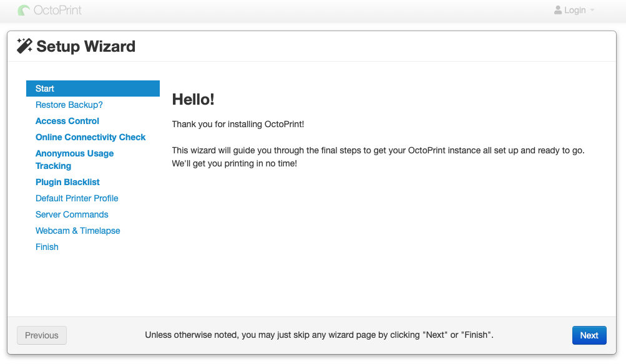Image resolution: width=626 pixels, height=364 pixels.
Task: Click the Setup Wizard title text
Action: tap(86, 46)
